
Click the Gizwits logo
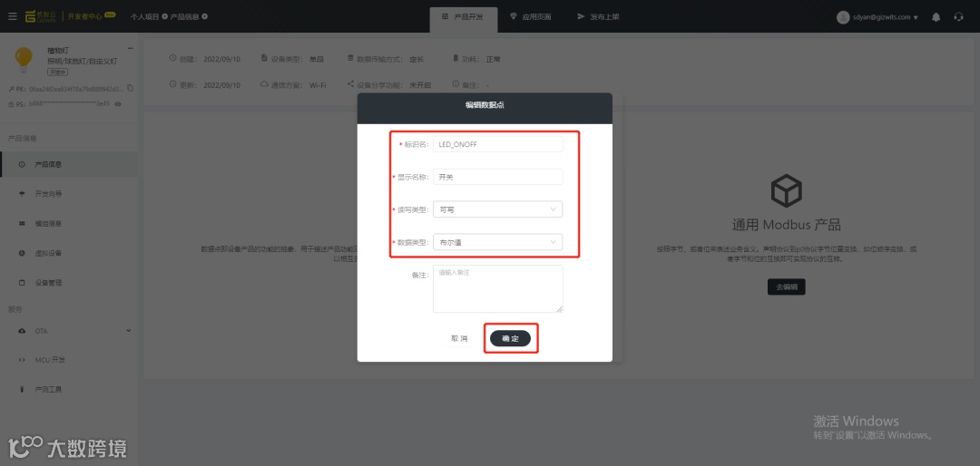tap(41, 16)
